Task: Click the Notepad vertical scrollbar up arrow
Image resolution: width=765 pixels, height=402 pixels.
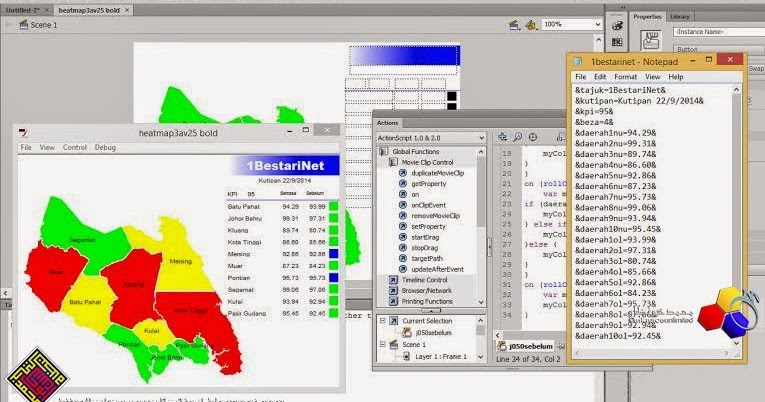Action: coord(736,90)
